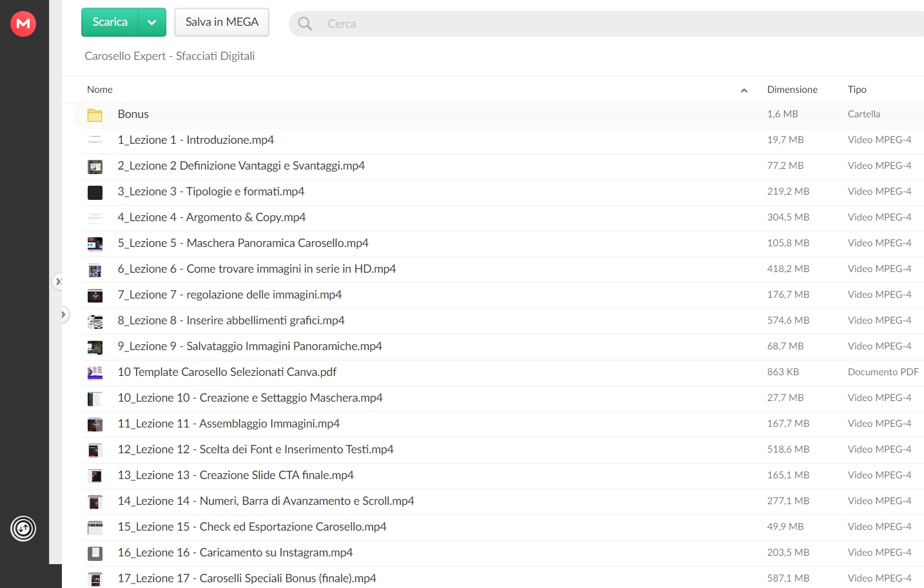Click the video thumbnail for Lezione 16 Caricamento
The width and height of the screenshot is (924, 588).
coord(95,553)
